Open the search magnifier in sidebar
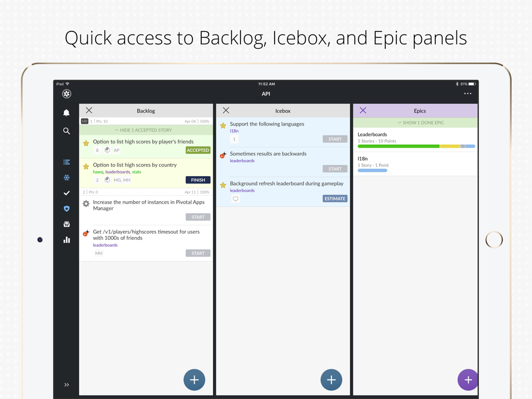Image resolution: width=532 pixels, height=399 pixels. pos(66,131)
